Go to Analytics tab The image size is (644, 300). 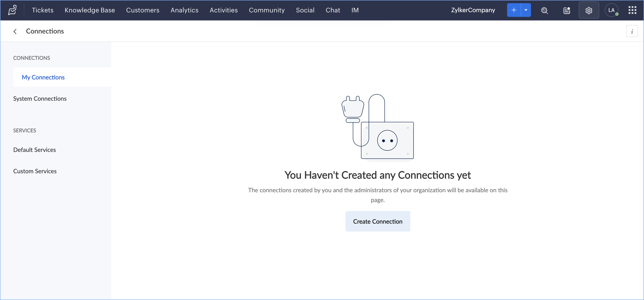(x=184, y=10)
